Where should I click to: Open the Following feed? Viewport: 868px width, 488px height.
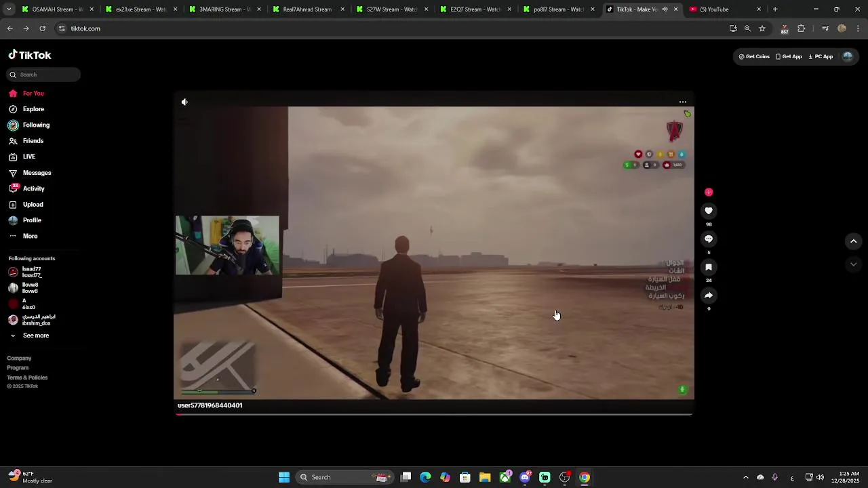coord(29,125)
